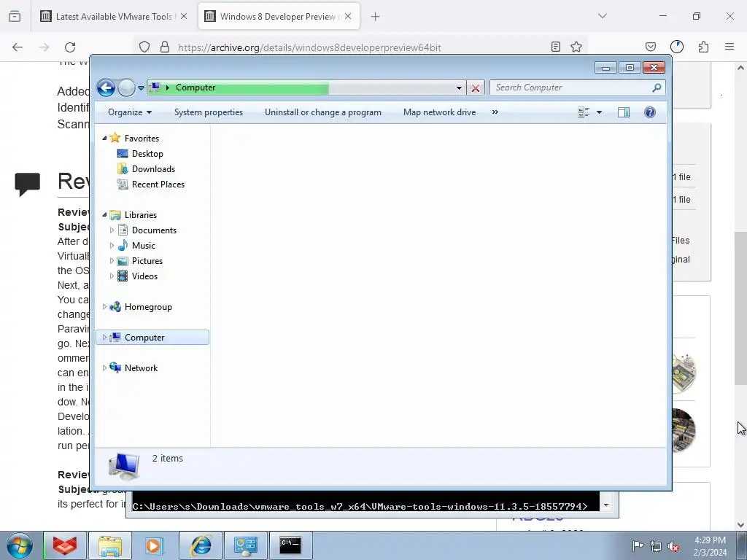Viewport: 747px width, 560px height.
Task: Click System properties in the toolbar
Action: (x=209, y=112)
